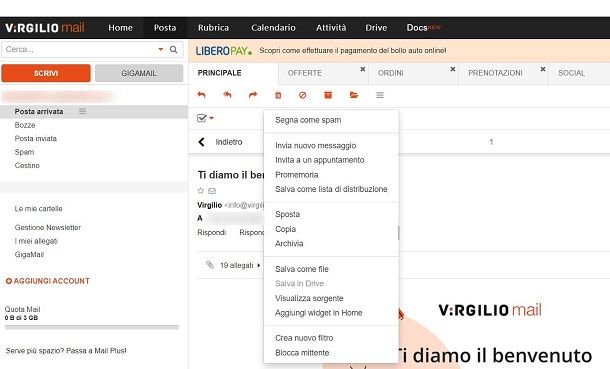This screenshot has width=610, height=369.
Task: Click the Reply All double-arrow icon
Action: [227, 95]
